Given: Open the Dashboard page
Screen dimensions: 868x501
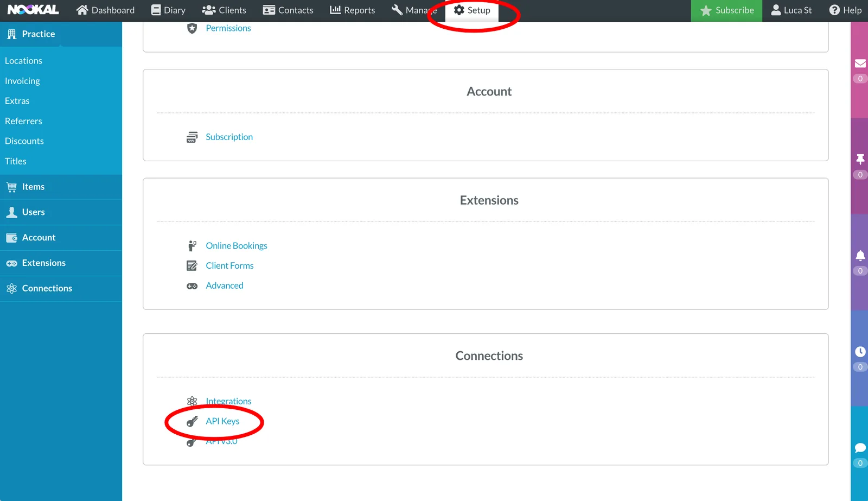Looking at the screenshot, I should [x=105, y=10].
